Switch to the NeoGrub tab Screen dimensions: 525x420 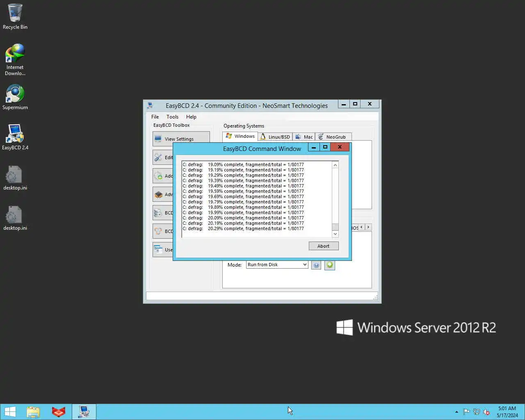click(333, 137)
